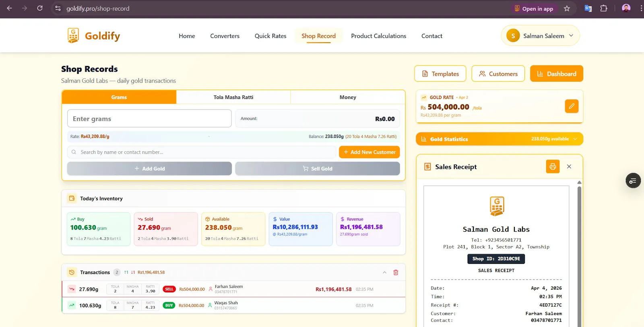Open the Templates button
Screen dimensions: 644x327
click(440, 74)
